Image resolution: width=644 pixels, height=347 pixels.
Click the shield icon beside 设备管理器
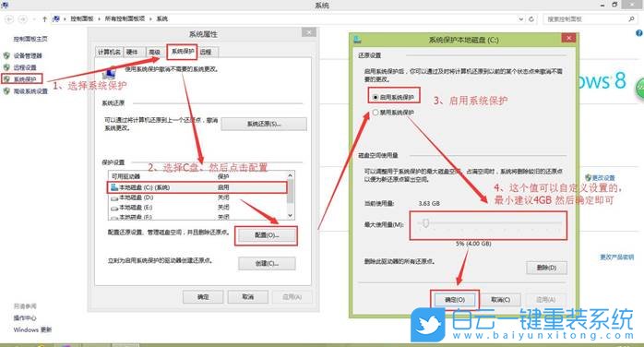(6, 55)
